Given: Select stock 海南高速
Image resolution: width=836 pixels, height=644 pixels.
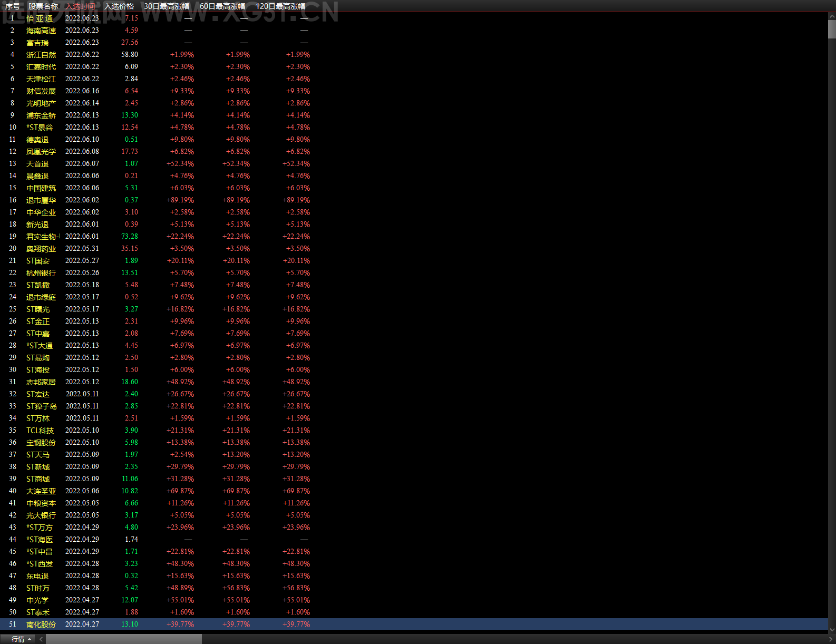Looking at the screenshot, I should [41, 31].
